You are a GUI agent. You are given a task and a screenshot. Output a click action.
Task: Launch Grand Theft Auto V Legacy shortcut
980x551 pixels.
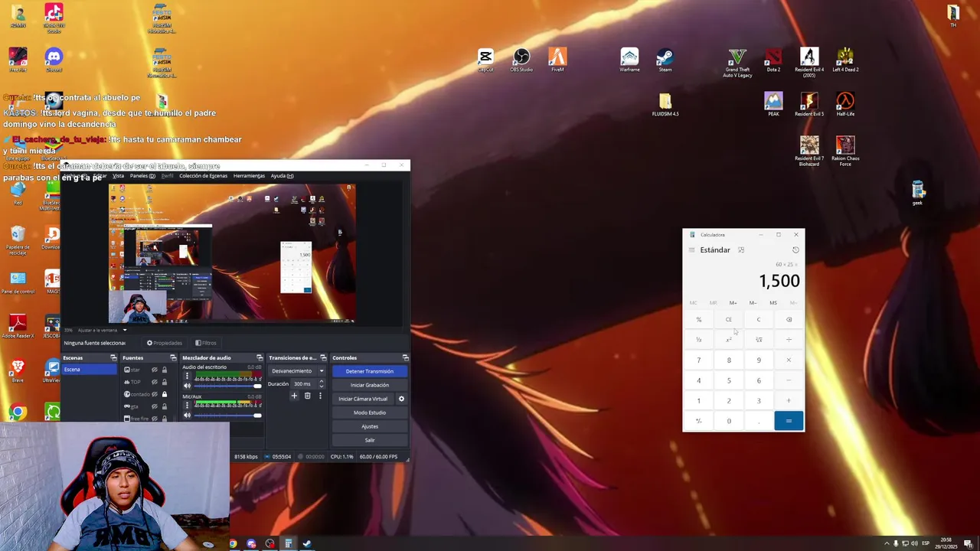737,63
